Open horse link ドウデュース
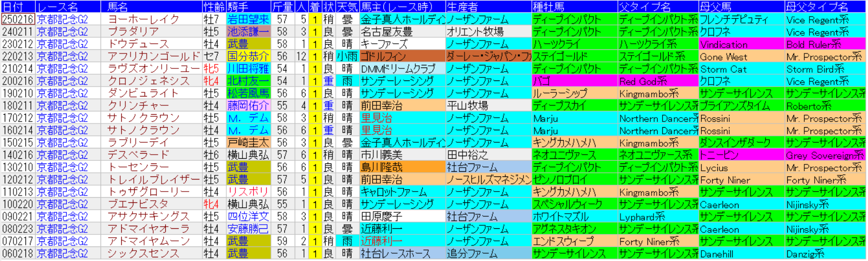 coord(138,44)
